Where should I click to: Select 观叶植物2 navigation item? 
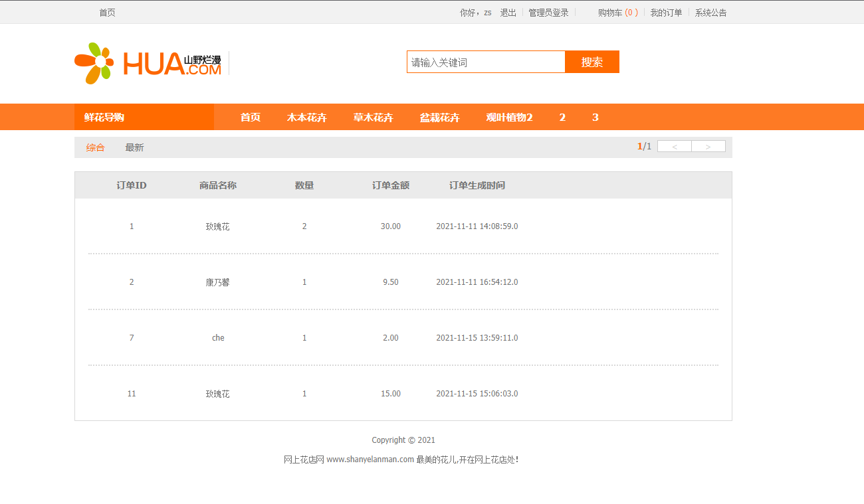click(x=509, y=118)
